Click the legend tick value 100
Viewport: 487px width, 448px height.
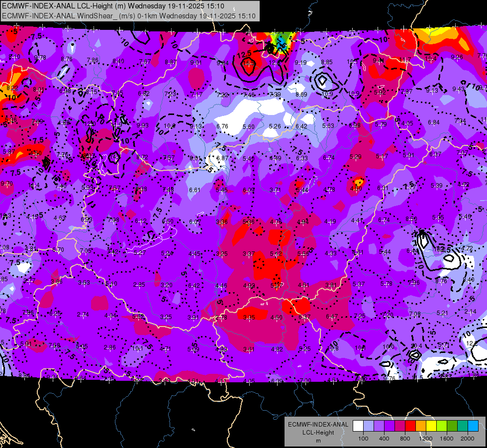[363, 439]
